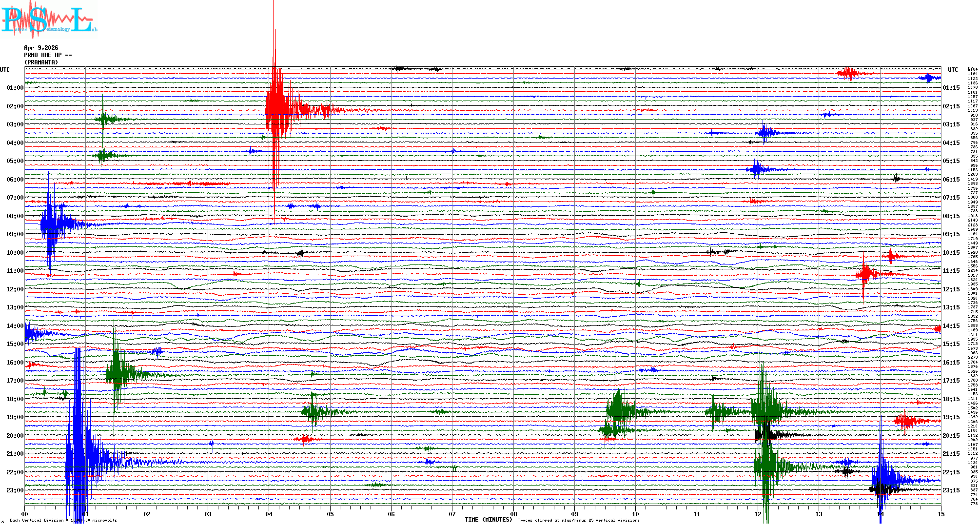Select the 23:00 hour label on left

click(x=15, y=490)
